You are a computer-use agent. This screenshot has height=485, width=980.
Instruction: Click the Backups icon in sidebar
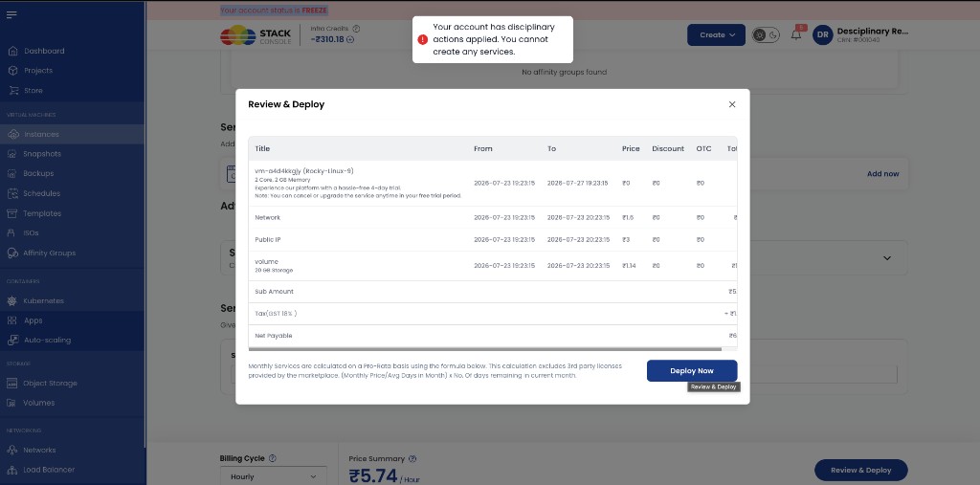[11, 173]
